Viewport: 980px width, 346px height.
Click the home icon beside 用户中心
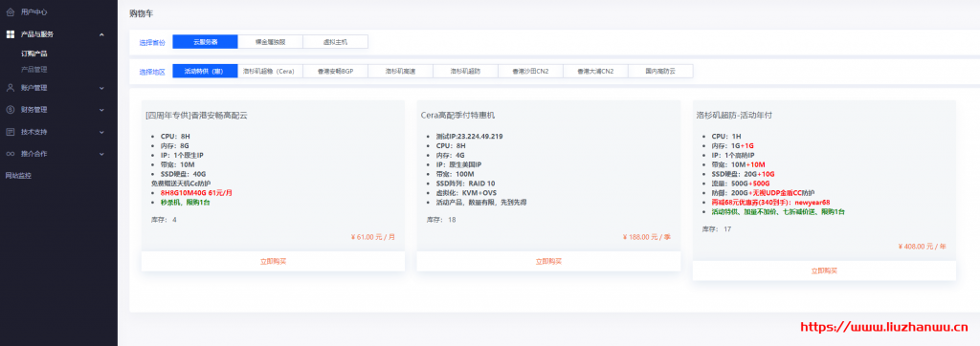10,11
